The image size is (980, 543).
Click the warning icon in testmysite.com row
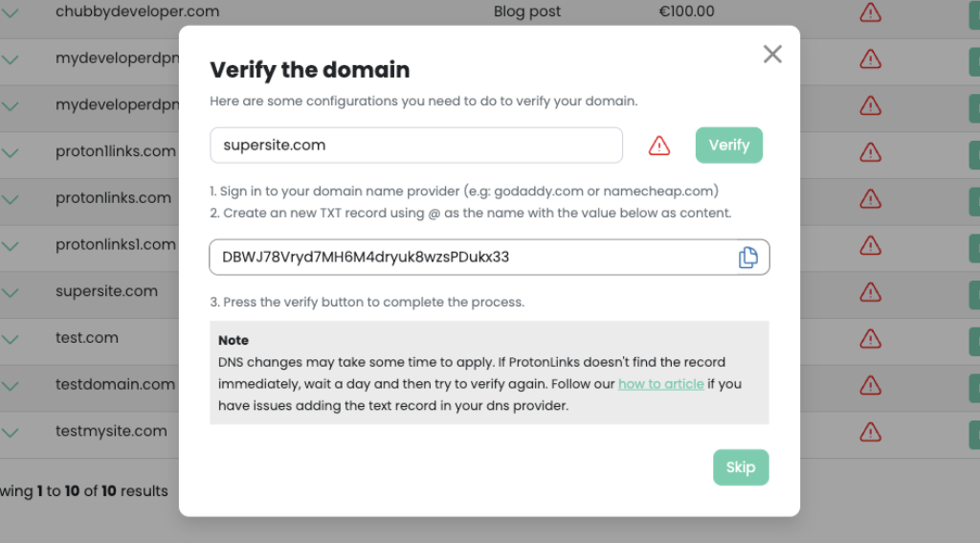coord(870,432)
